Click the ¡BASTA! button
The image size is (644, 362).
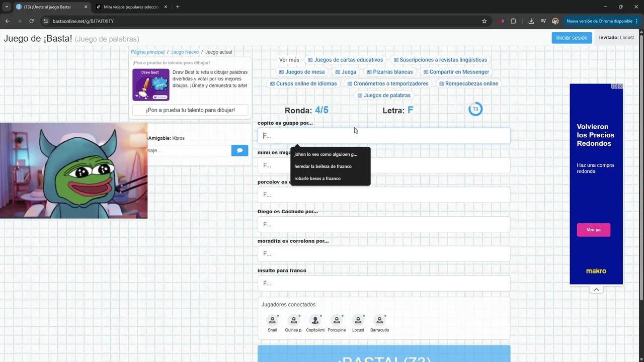[x=384, y=354]
